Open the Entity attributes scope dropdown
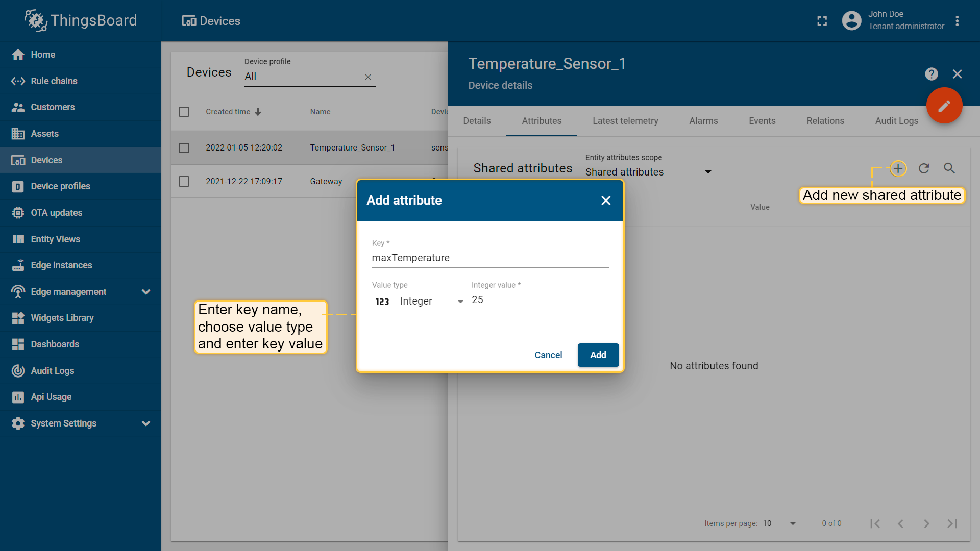Image resolution: width=980 pixels, height=551 pixels. (649, 172)
